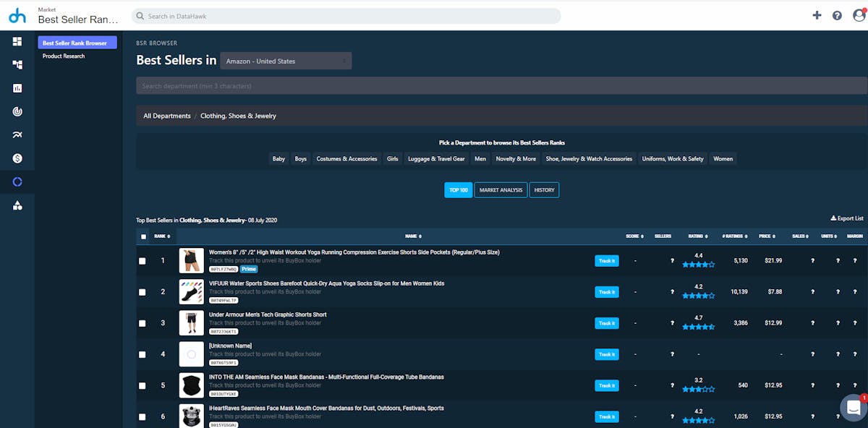Sort by the RANK column header
868x428 pixels.
coord(162,236)
